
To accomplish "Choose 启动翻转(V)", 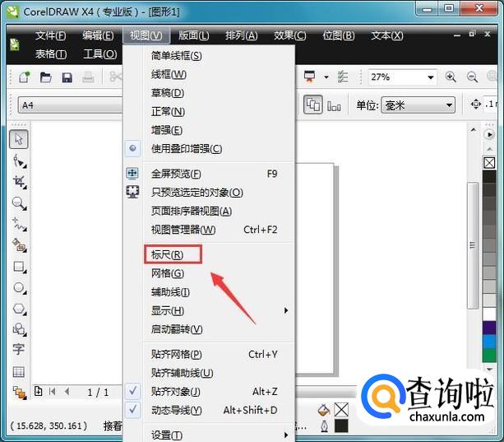I will 210,329.
